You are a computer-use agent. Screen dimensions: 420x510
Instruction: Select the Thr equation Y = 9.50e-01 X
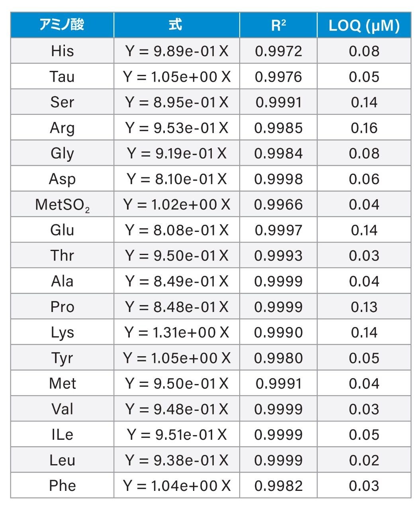coord(177,255)
